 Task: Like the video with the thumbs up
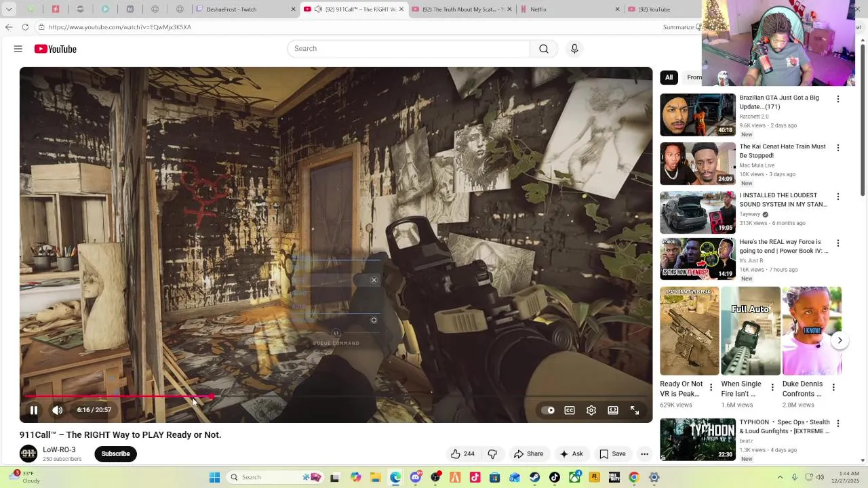(462, 454)
